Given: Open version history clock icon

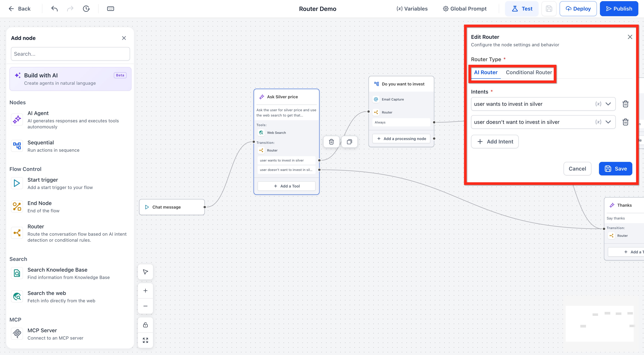Looking at the screenshot, I should point(86,9).
